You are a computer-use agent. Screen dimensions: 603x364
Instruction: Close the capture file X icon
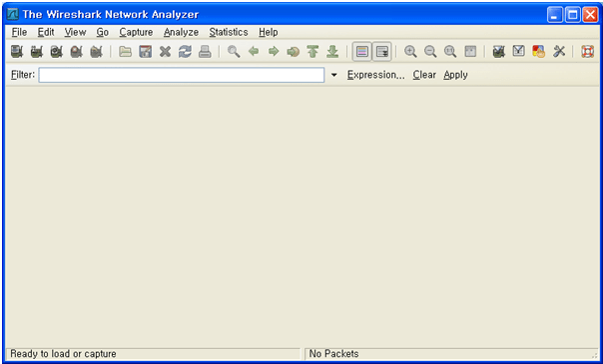(x=165, y=52)
